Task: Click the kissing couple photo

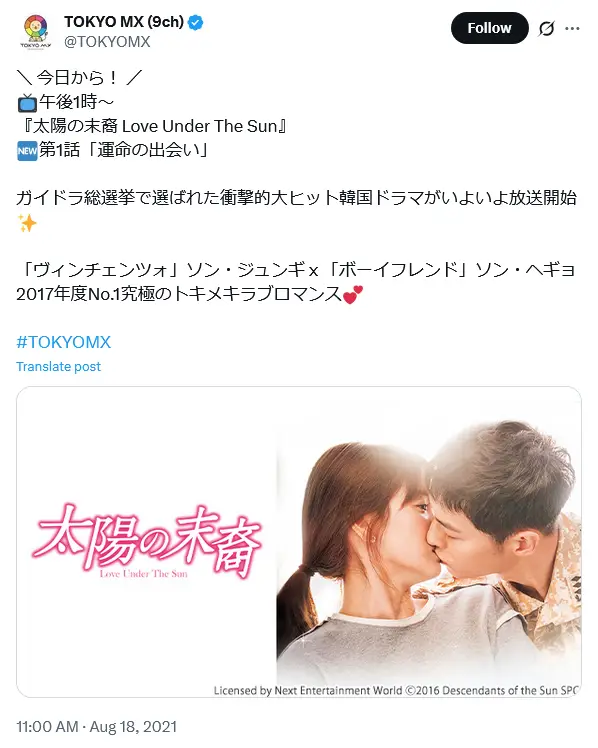Action: coord(428,549)
